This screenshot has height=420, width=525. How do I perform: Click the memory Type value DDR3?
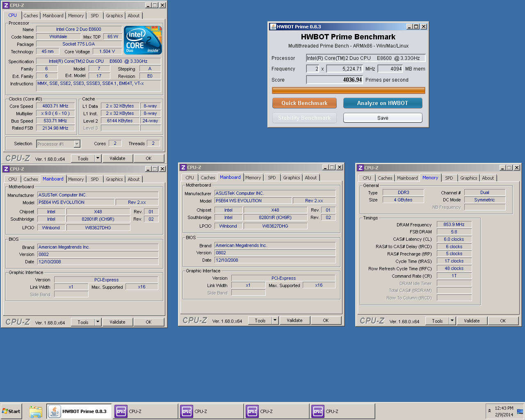tap(403, 192)
